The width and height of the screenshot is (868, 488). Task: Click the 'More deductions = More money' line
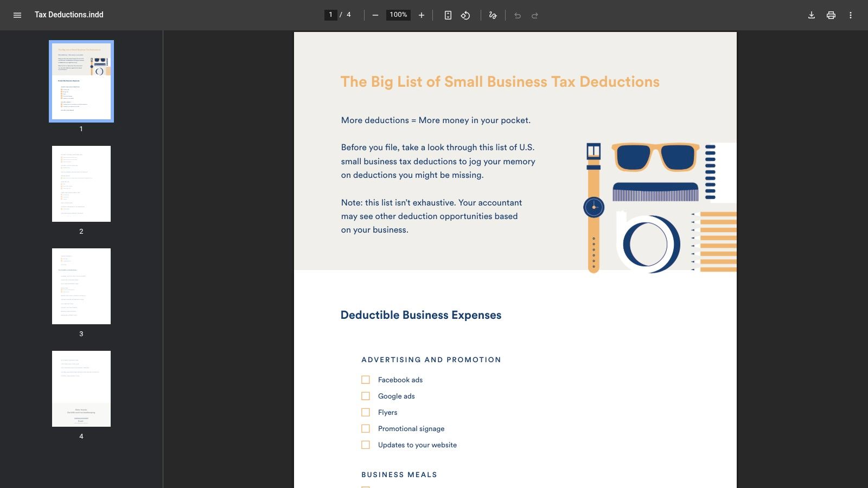pos(436,120)
